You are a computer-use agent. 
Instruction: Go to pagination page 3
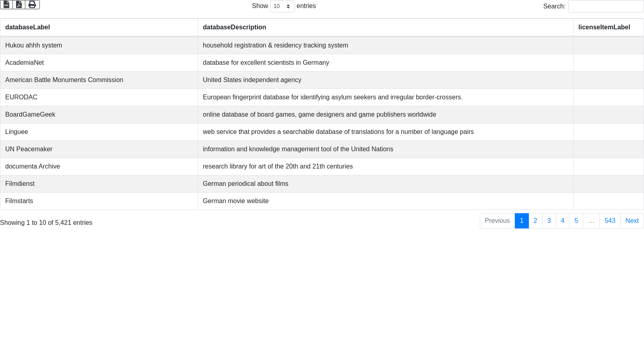coord(549,221)
